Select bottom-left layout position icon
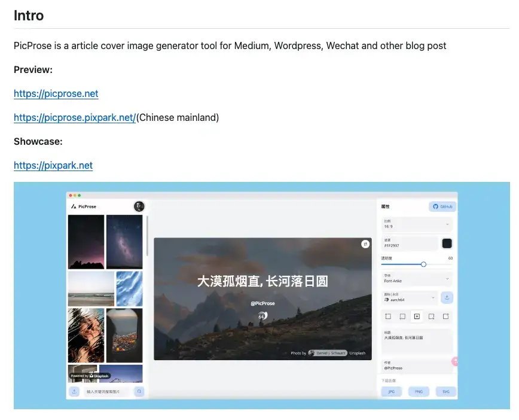This screenshot has height=420, width=519. click(402, 316)
